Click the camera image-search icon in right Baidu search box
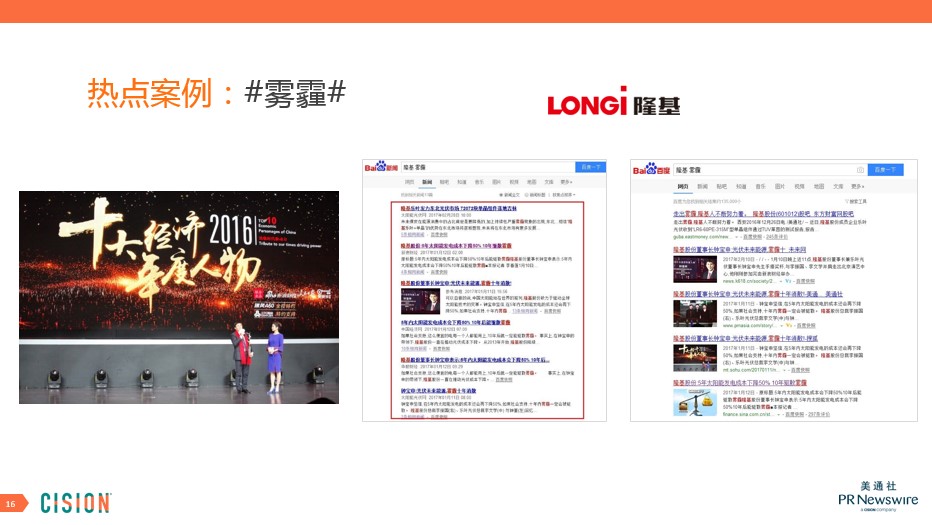 tap(860, 170)
